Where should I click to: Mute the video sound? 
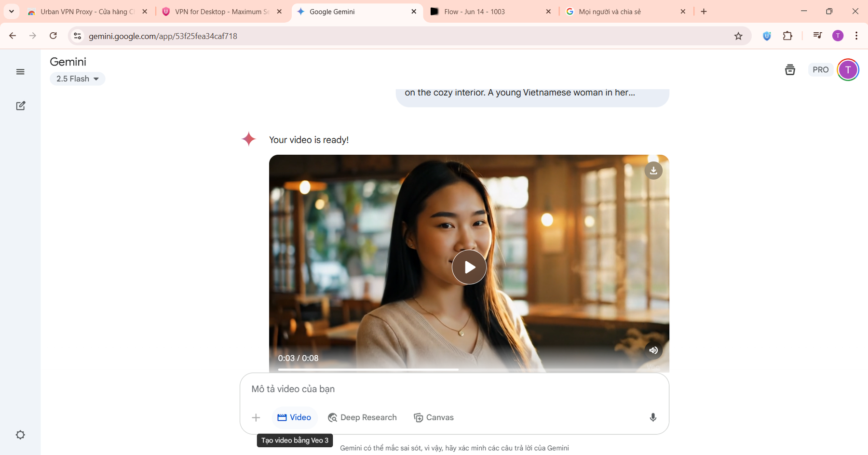click(653, 350)
